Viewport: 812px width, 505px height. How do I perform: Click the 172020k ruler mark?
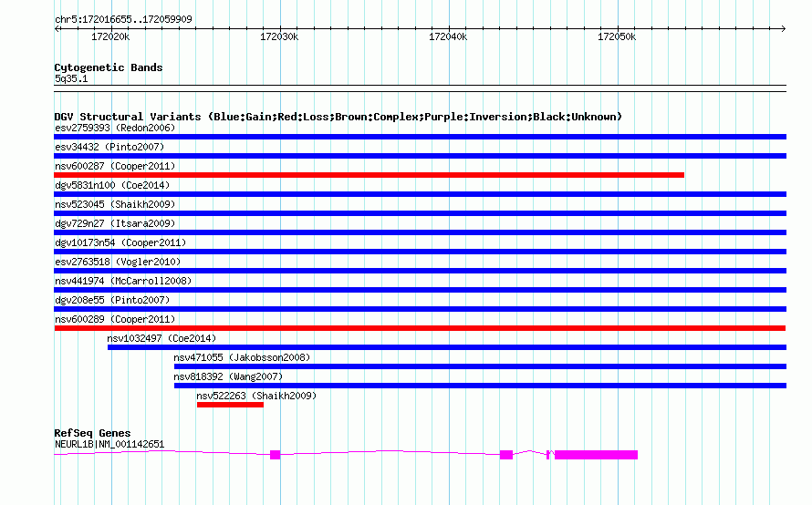tap(110, 36)
